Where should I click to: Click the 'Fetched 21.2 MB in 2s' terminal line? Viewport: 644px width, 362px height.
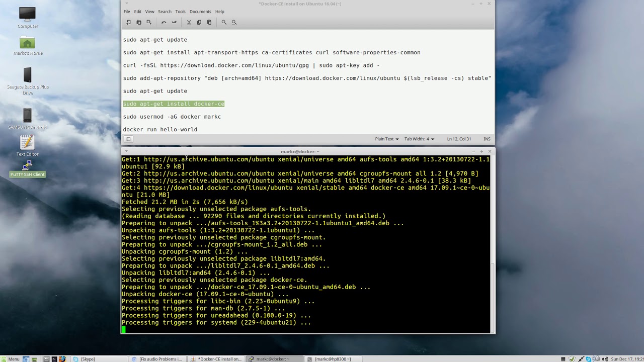[185, 202]
